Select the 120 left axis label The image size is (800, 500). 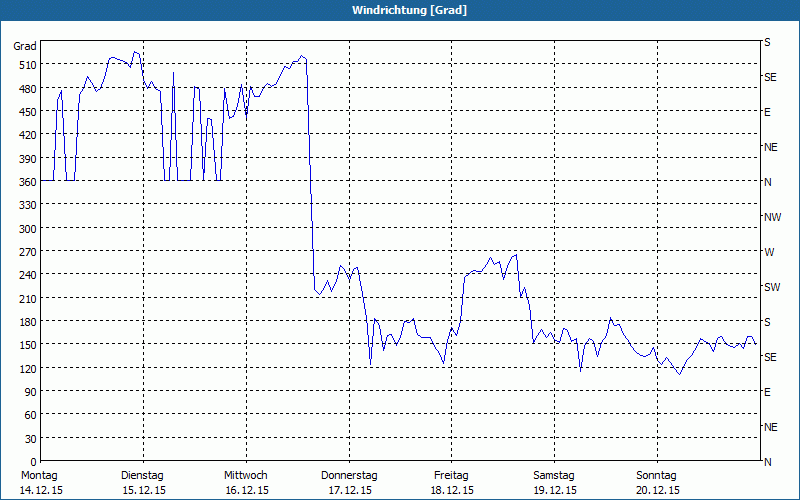28,368
